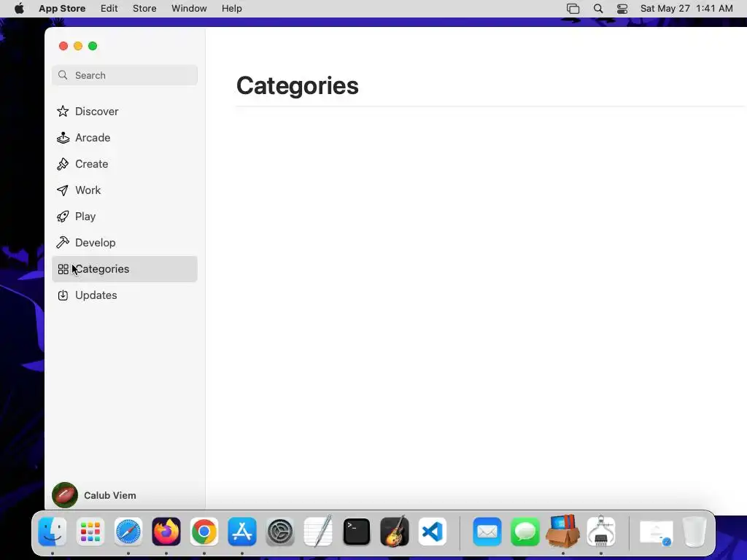Open Launchpad from the Dock
Image resolution: width=747 pixels, height=560 pixels.
tap(90, 532)
